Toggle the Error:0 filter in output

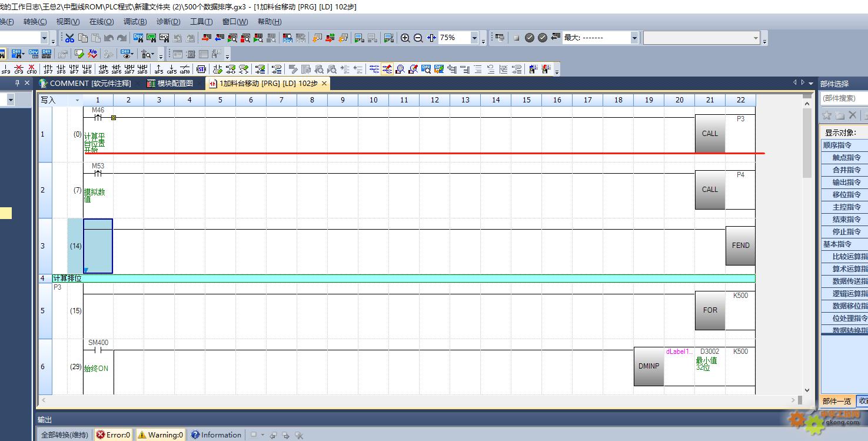[x=114, y=435]
